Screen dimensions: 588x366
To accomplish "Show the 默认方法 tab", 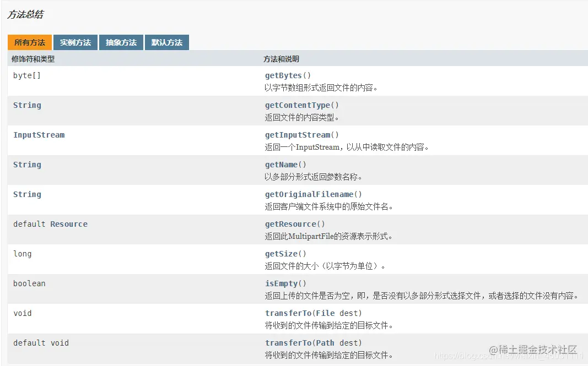I will pyautogui.click(x=167, y=42).
